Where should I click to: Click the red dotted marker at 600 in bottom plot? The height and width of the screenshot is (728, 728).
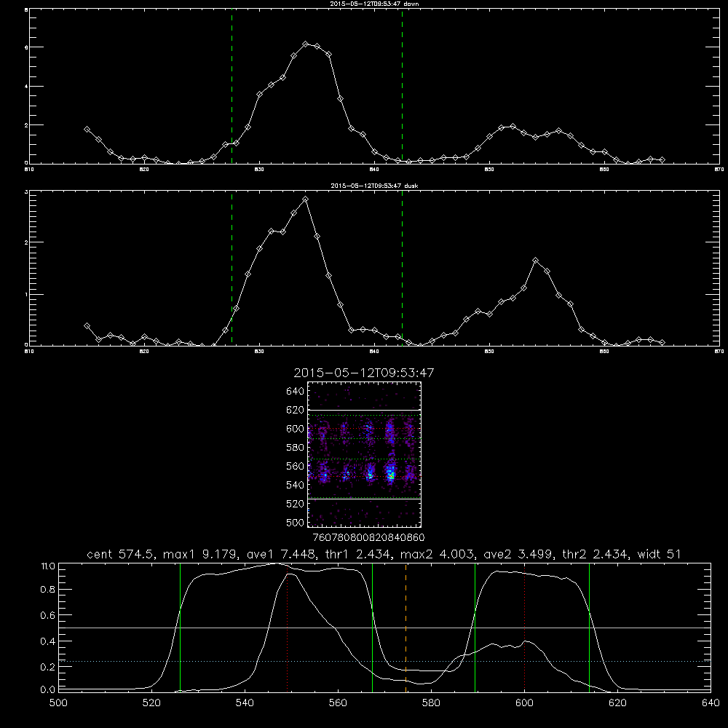point(525,628)
